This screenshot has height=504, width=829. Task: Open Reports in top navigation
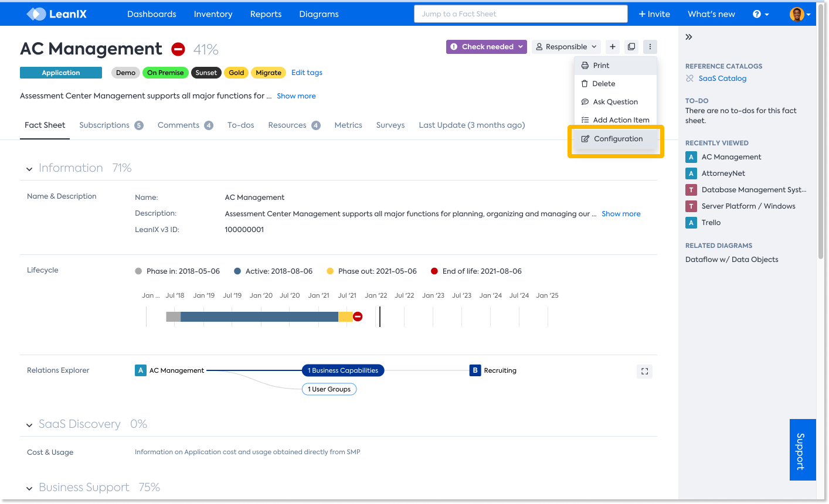[266, 14]
